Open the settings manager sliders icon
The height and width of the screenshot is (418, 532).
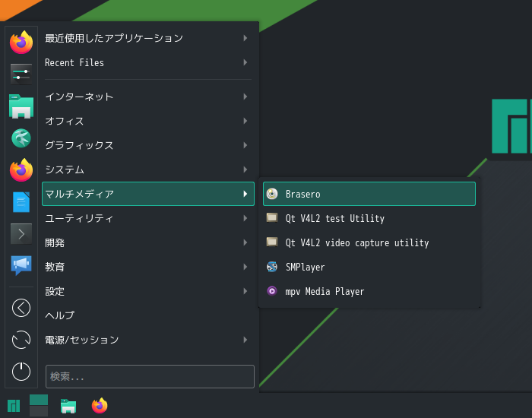pos(21,74)
